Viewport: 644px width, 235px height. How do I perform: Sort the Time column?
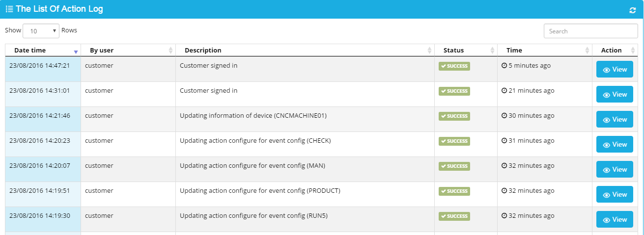point(588,50)
